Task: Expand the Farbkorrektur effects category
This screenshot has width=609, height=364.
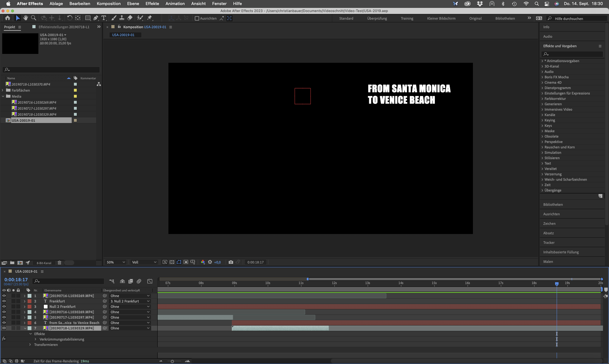Action: pyautogui.click(x=542, y=99)
